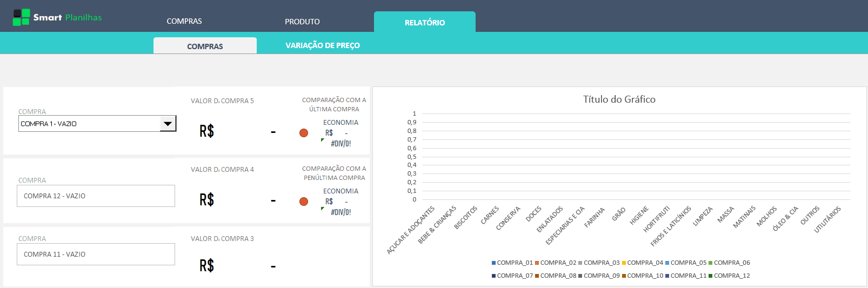Select the COMPRA 11 - VAZIO field

click(x=96, y=254)
